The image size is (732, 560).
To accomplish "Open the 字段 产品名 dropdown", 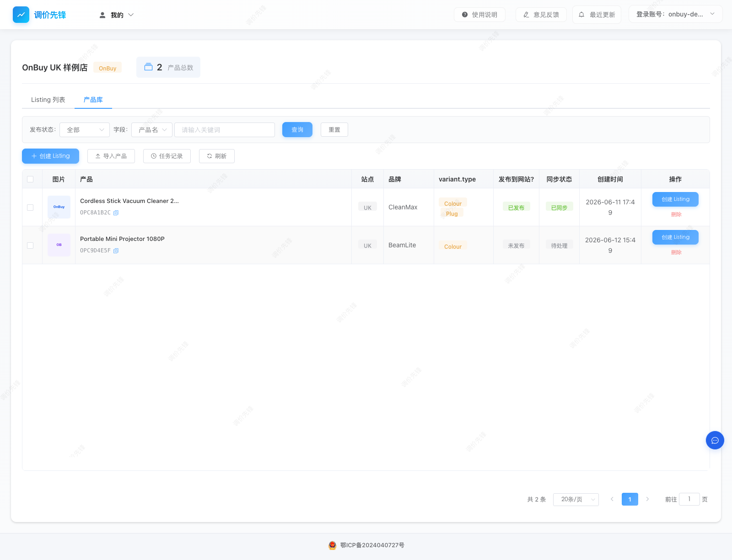I will click(152, 130).
